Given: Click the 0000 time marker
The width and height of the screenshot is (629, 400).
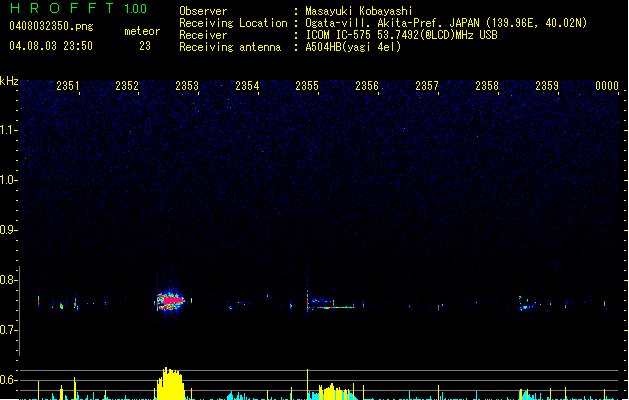Looking at the screenshot, I should pos(607,85).
